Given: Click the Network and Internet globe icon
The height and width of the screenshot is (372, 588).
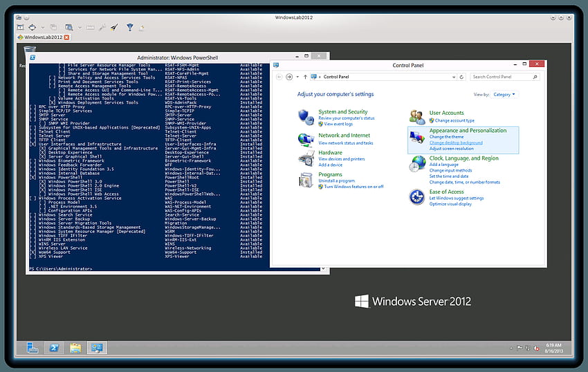Looking at the screenshot, I should coord(306,140).
